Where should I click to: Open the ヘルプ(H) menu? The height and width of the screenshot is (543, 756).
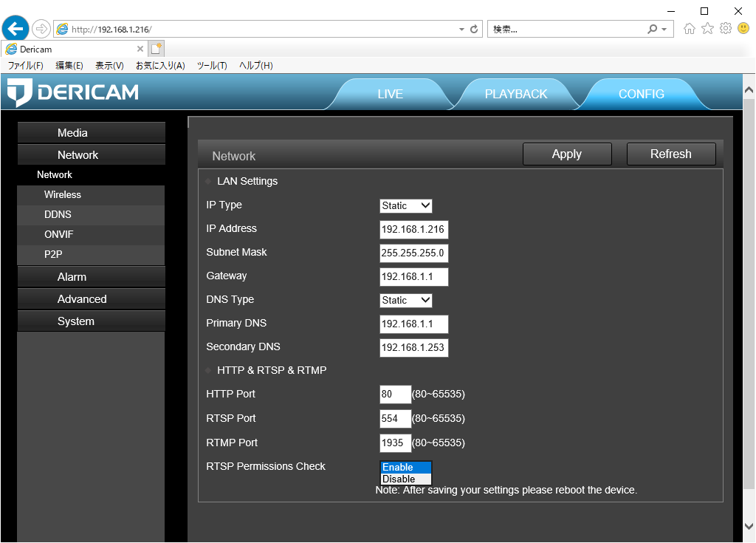[256, 66]
